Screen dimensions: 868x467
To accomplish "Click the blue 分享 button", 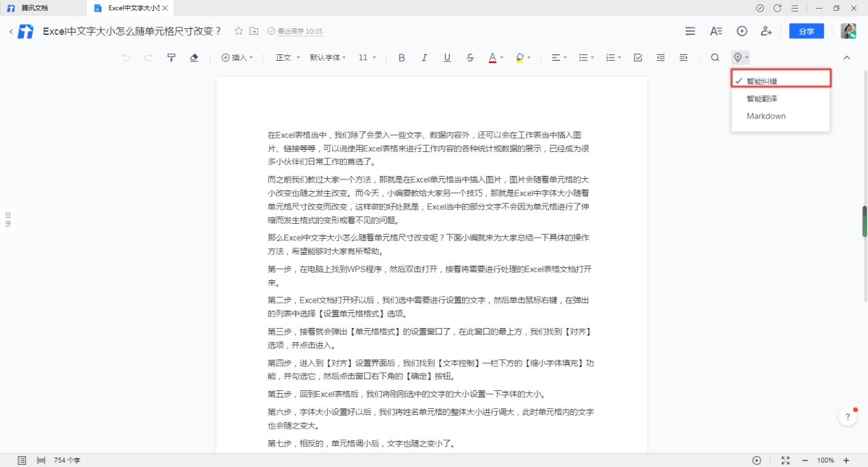I will [x=807, y=31].
